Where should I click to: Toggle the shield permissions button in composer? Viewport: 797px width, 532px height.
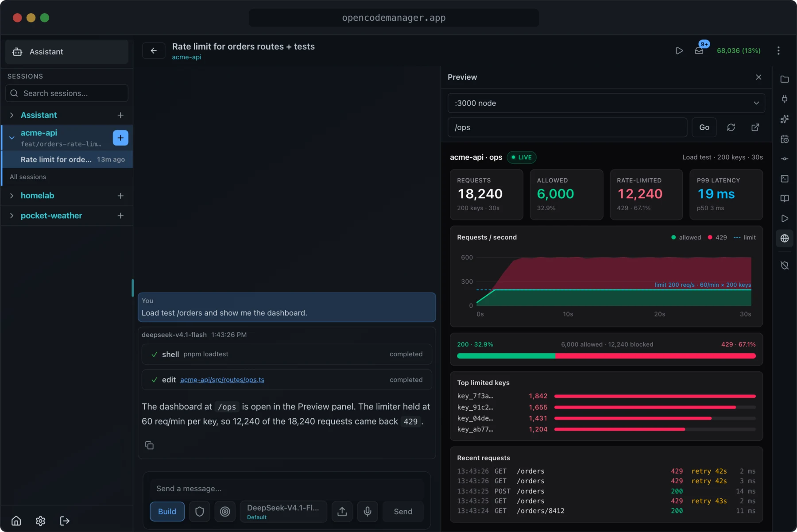200,511
